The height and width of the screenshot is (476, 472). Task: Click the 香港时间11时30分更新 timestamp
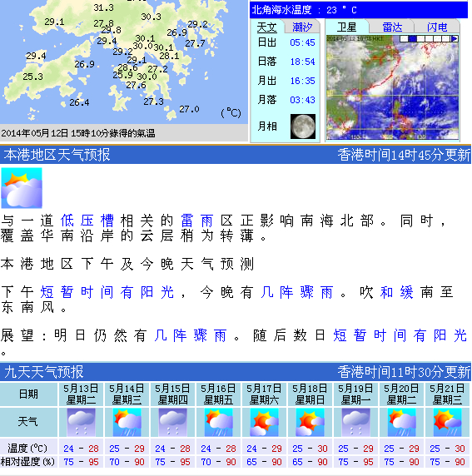click(x=404, y=372)
